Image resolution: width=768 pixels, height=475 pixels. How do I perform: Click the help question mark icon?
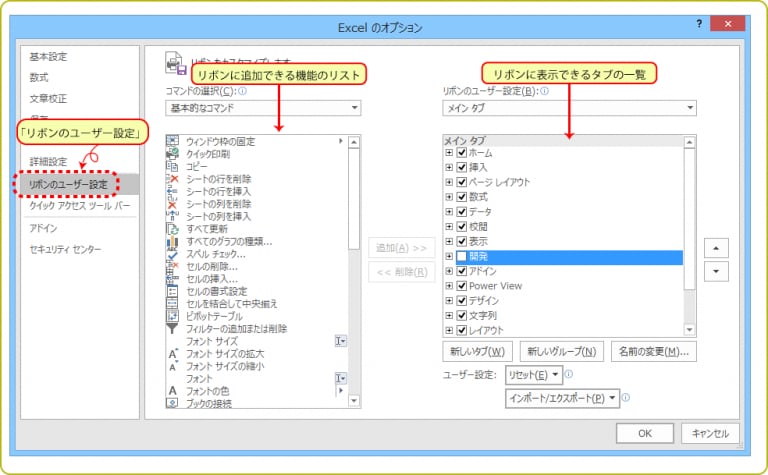point(699,24)
